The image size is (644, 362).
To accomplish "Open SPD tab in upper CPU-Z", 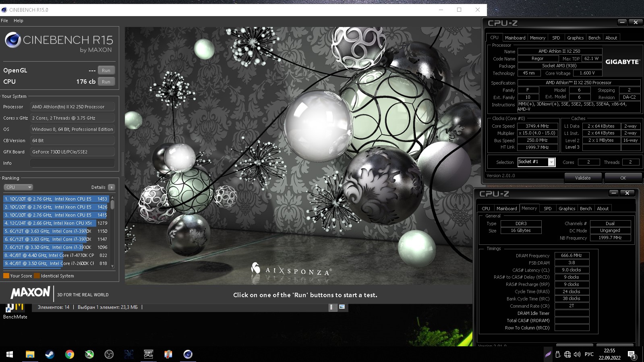I will point(556,38).
